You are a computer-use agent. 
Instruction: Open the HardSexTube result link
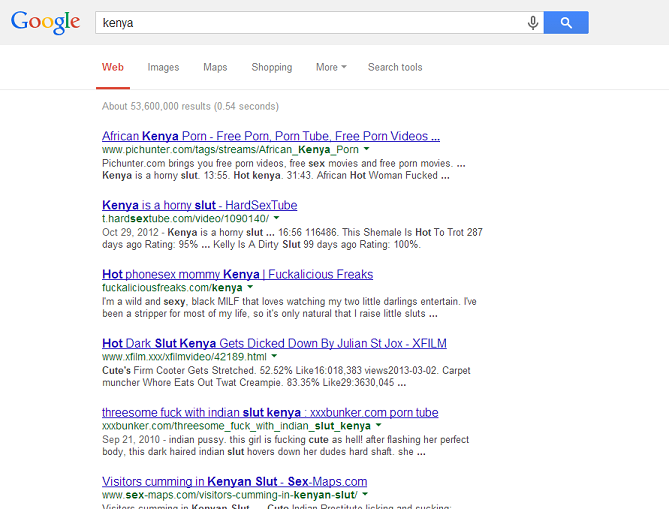tap(200, 205)
